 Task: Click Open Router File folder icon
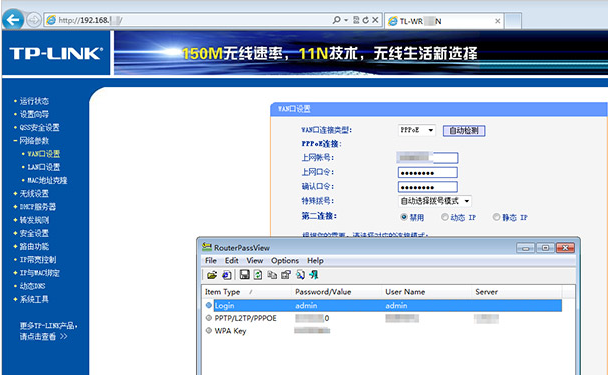(x=212, y=275)
